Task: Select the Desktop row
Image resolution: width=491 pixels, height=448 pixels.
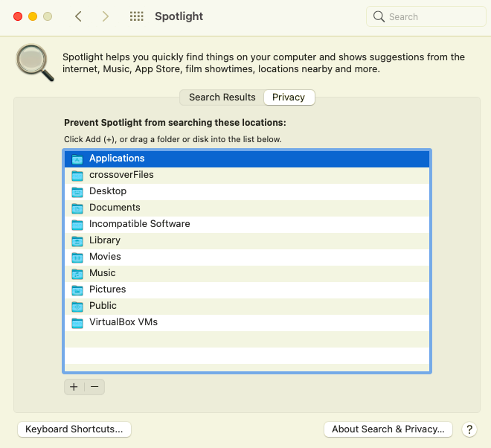Action: pyautogui.click(x=247, y=192)
